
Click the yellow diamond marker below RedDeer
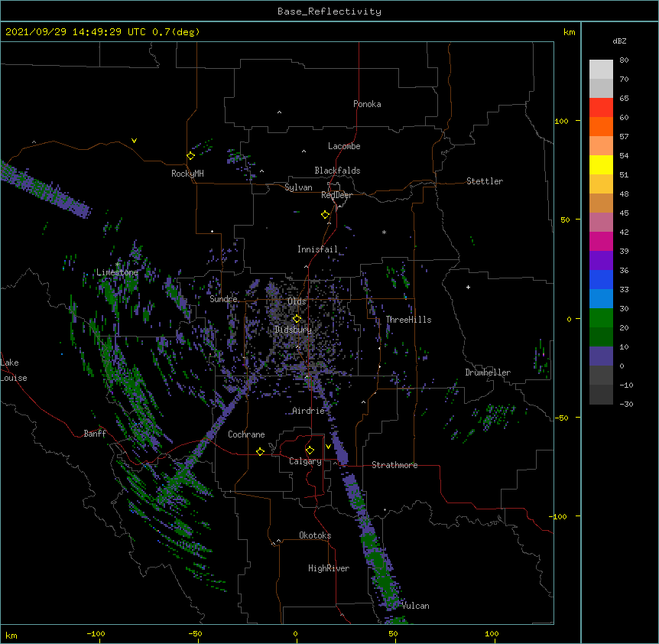tap(326, 215)
